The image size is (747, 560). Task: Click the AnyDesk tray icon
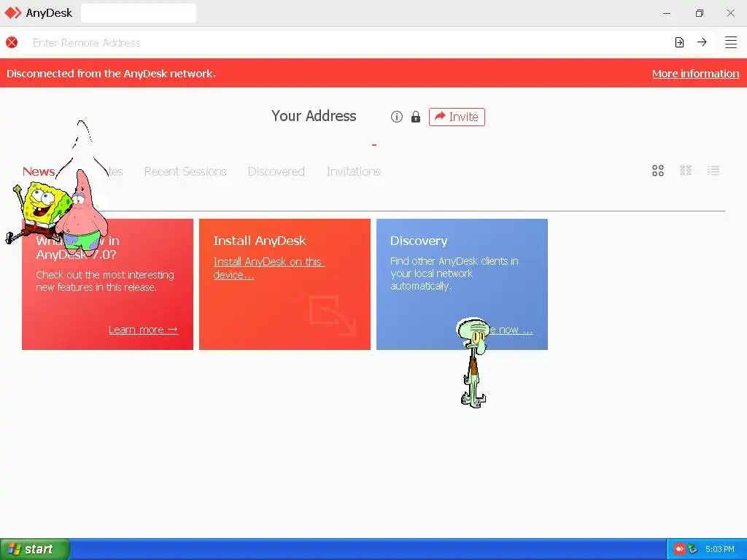(x=679, y=549)
